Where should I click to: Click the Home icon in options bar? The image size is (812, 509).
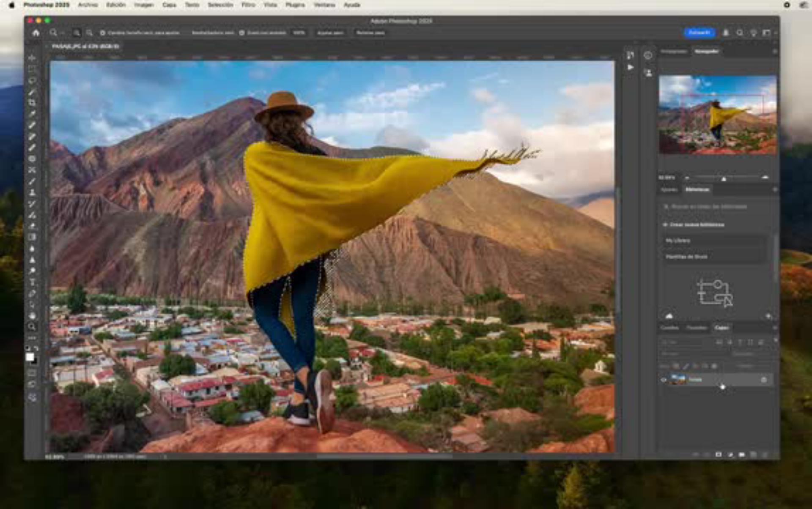coord(36,33)
